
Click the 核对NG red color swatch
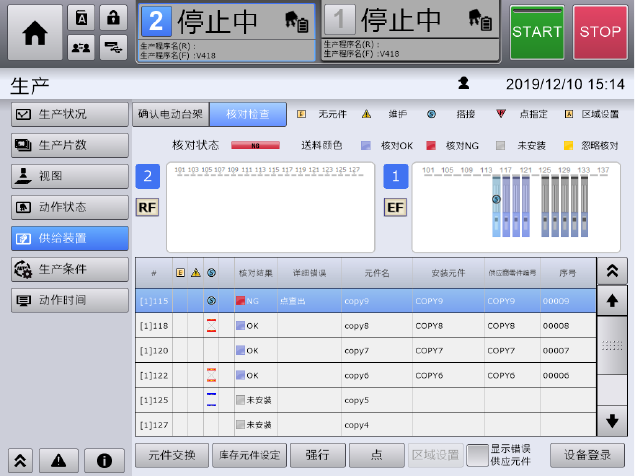pos(431,145)
